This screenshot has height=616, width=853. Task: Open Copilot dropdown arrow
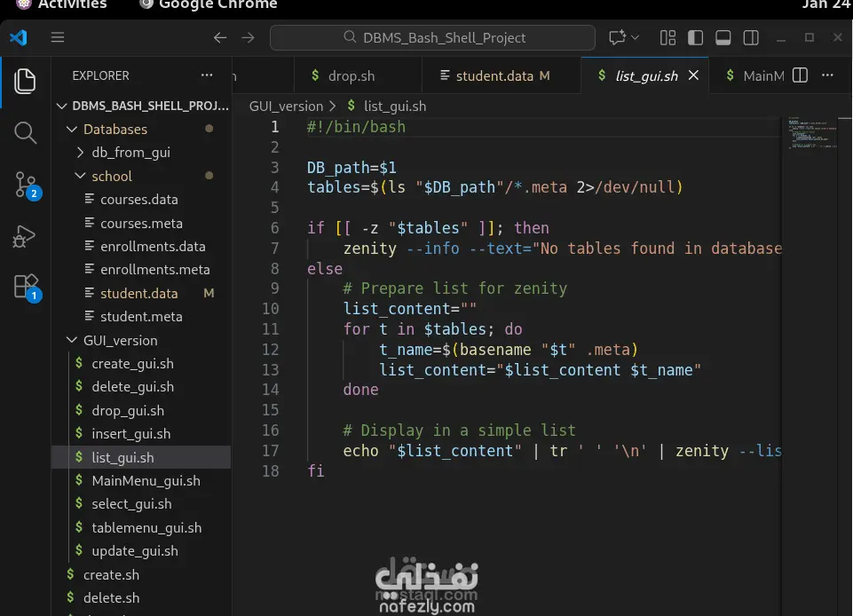[x=635, y=37]
